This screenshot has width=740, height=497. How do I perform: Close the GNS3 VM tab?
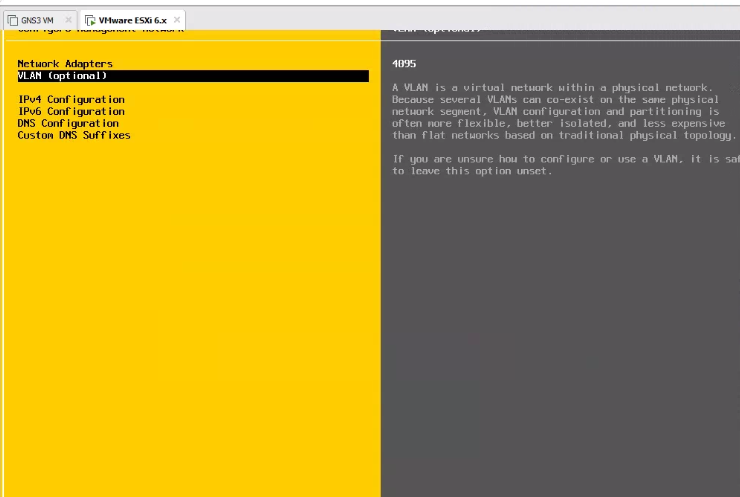point(68,20)
